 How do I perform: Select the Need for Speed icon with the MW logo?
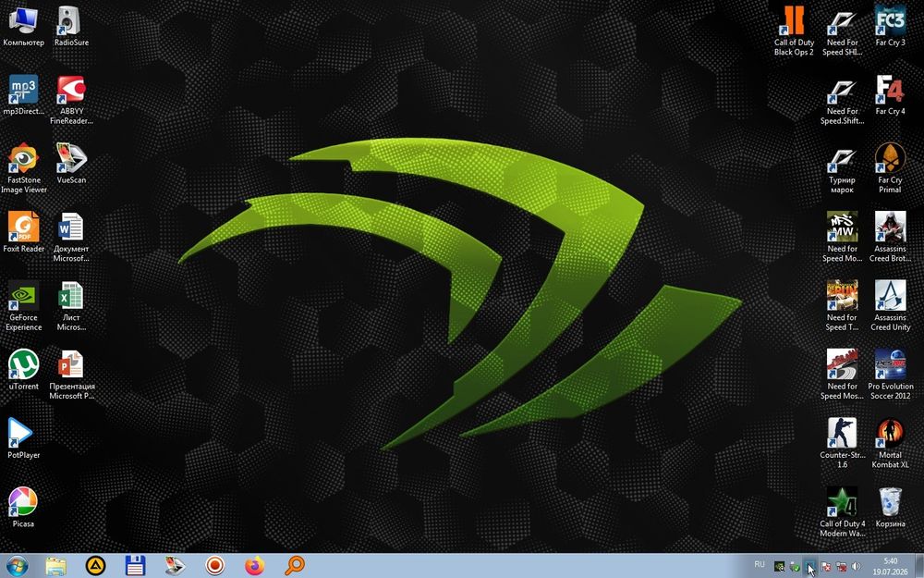pos(842,237)
